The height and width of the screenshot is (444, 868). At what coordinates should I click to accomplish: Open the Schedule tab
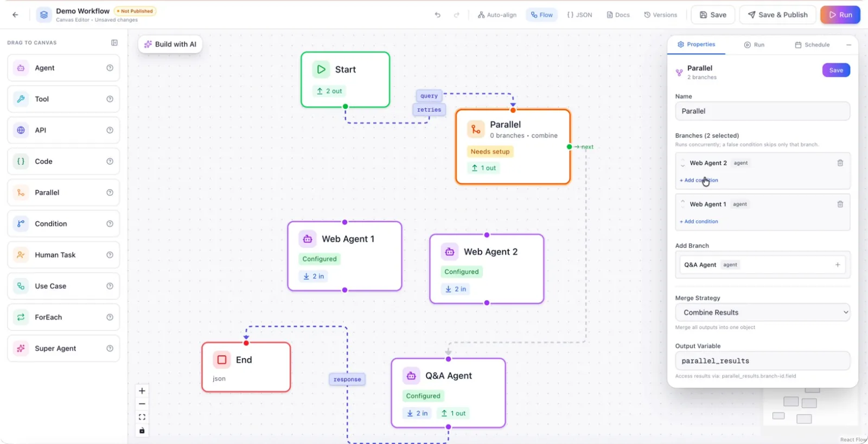812,45
